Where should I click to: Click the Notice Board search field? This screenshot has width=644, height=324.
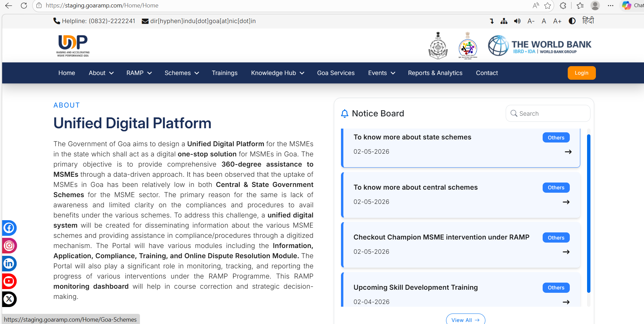pos(548,113)
